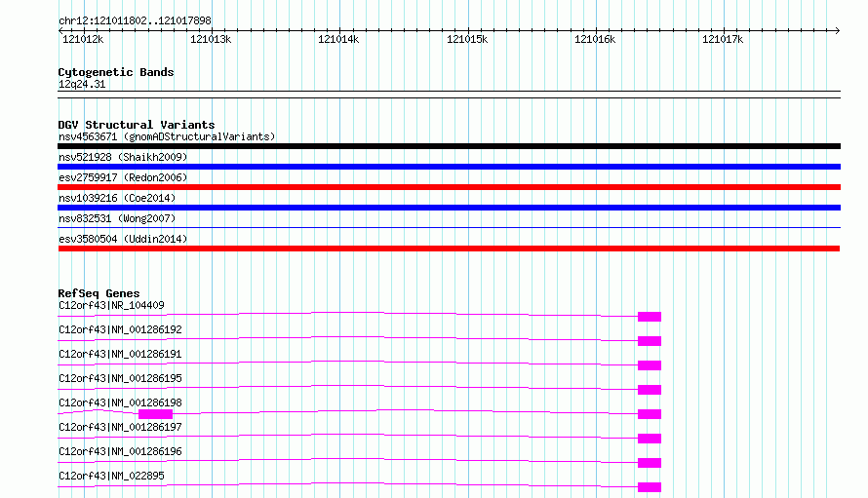
Task: Click the 121016k ruler tick label
Action: (595, 39)
